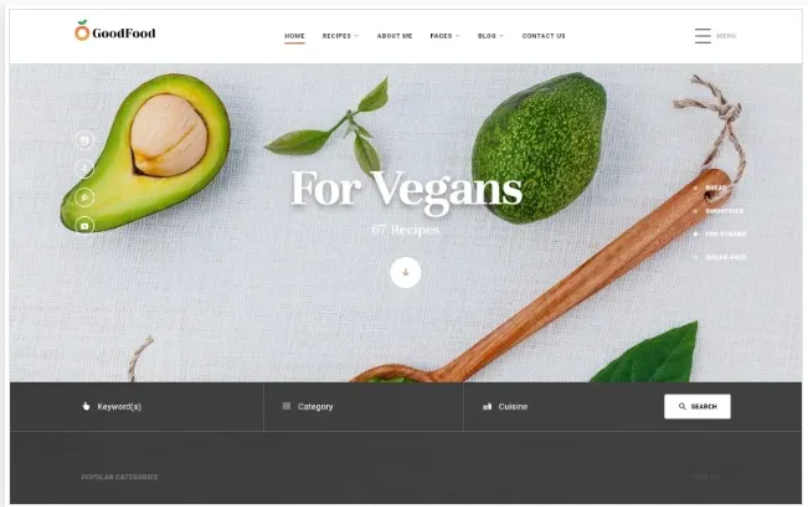Go to the Home menu item
Image resolution: width=808 pixels, height=507 pixels.
294,36
